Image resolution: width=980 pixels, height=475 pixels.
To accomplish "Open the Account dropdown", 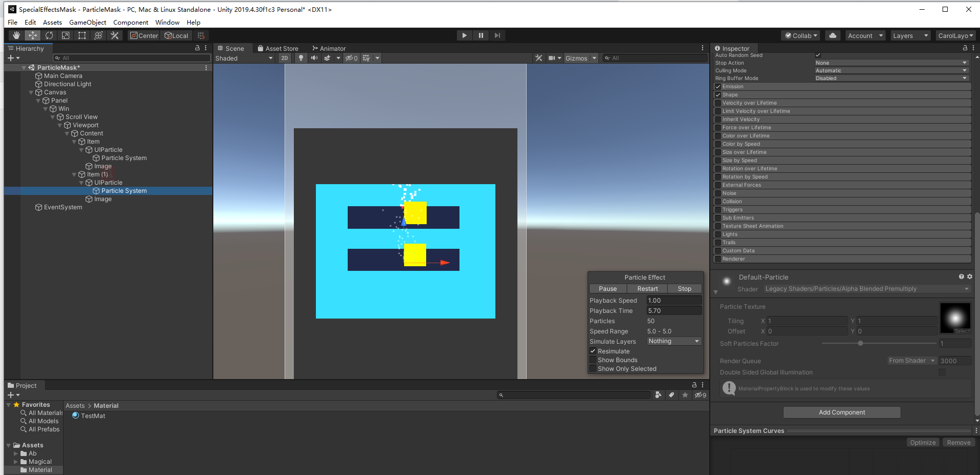I will (x=865, y=35).
